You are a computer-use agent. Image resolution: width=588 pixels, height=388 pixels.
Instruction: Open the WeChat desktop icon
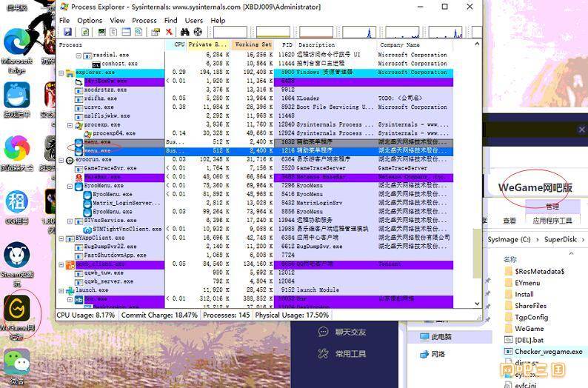17,363
